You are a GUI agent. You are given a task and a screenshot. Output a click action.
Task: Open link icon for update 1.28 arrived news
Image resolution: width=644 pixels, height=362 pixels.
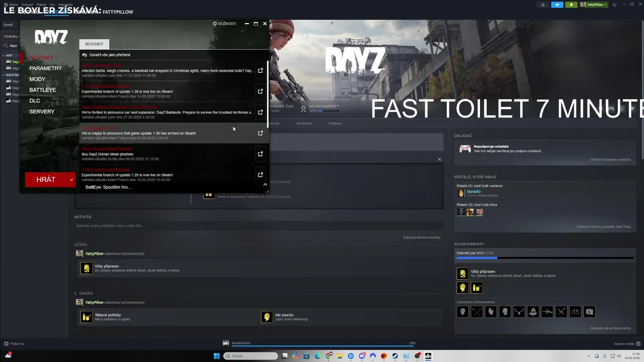pyautogui.click(x=260, y=133)
